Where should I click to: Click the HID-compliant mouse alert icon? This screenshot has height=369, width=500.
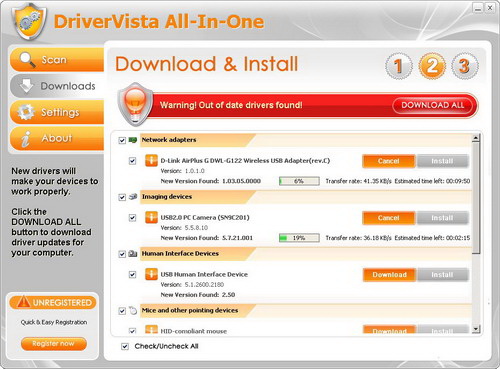[x=151, y=330]
